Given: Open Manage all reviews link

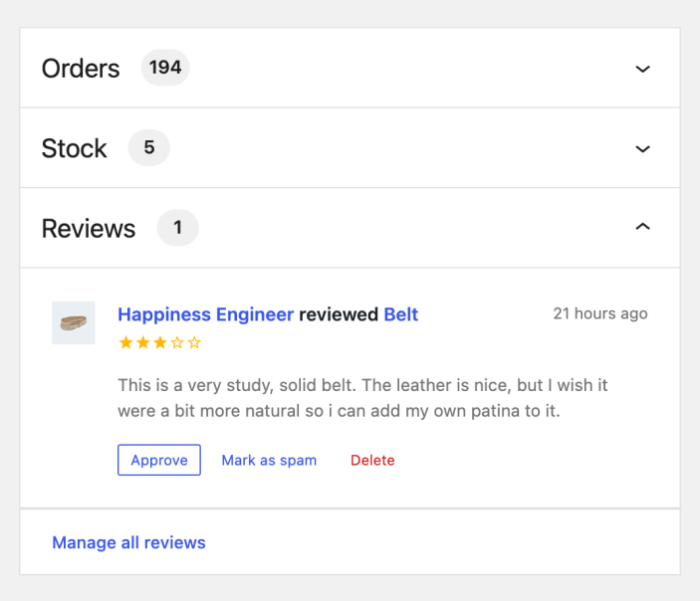Looking at the screenshot, I should point(128,542).
